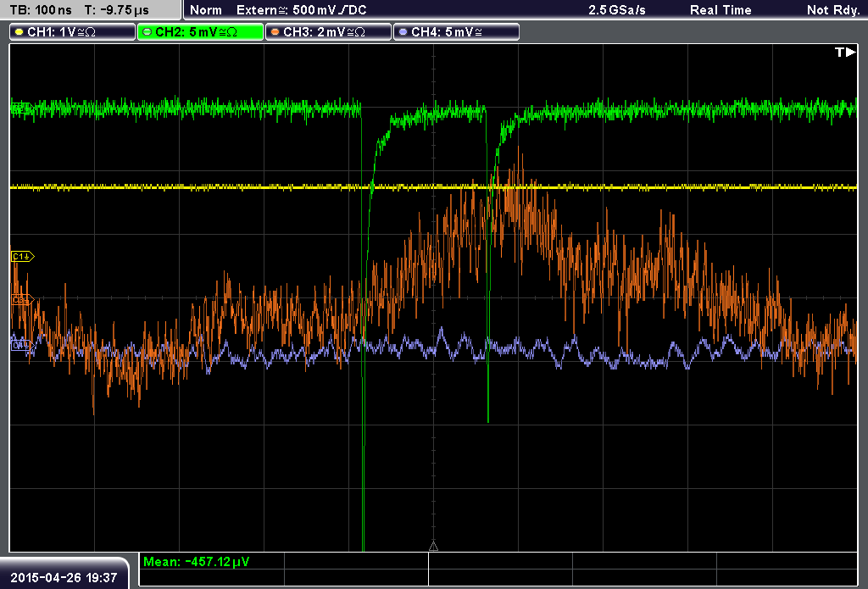This screenshot has height=589, width=868.
Task: Click the orange C3 ground level marker
Action: [x=23, y=300]
